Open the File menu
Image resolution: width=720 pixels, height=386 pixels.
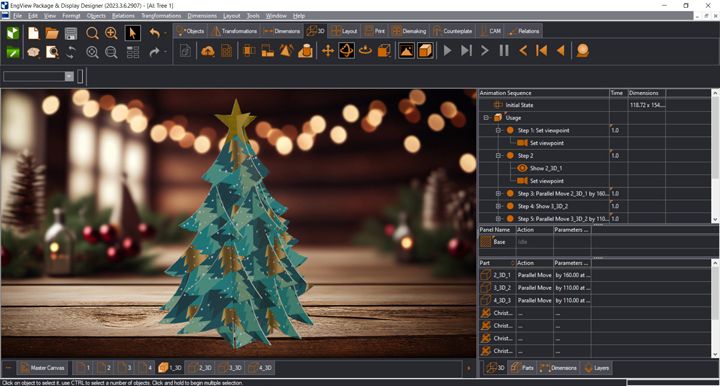tap(17, 16)
